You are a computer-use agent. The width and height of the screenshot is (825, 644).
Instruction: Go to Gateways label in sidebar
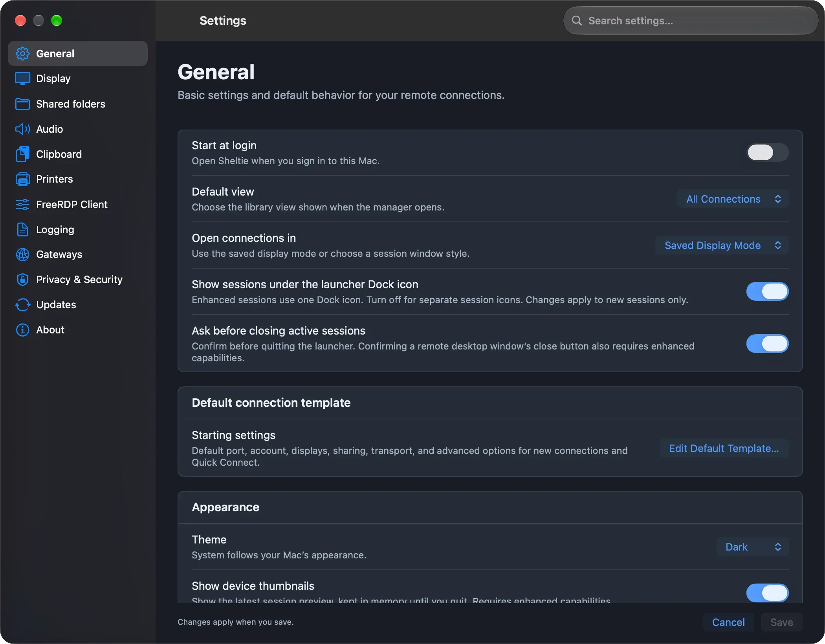coord(59,254)
